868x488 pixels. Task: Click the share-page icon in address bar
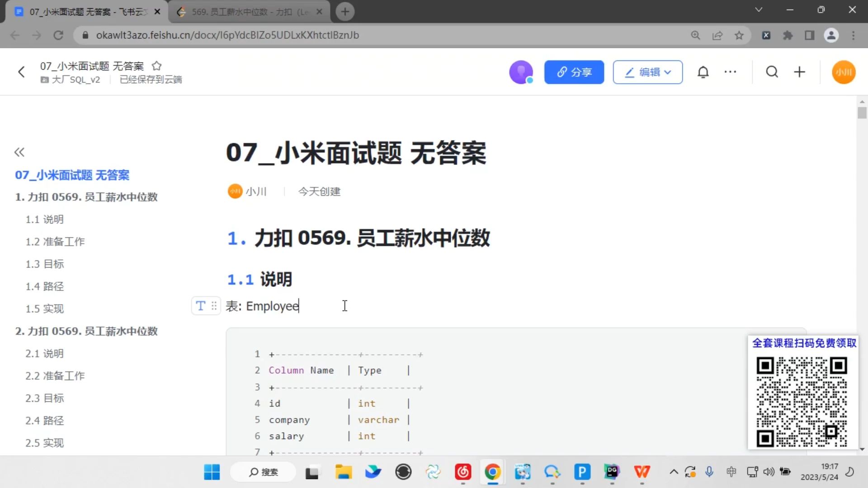(x=717, y=35)
